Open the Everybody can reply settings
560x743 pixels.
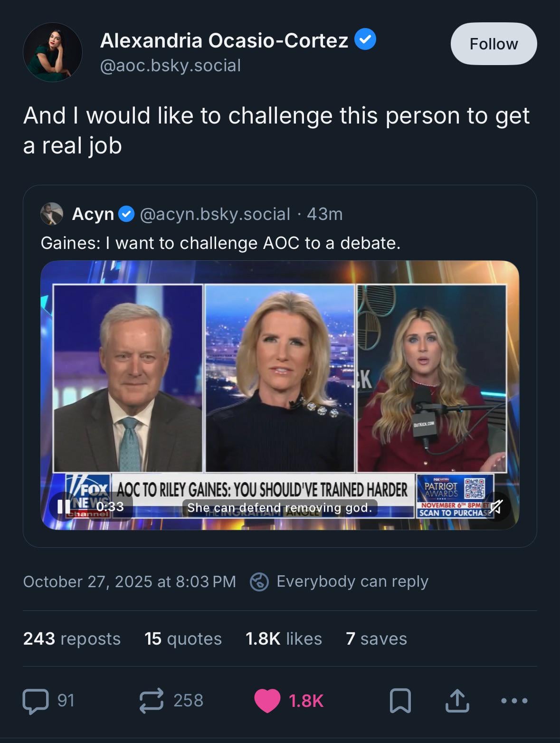tap(352, 581)
